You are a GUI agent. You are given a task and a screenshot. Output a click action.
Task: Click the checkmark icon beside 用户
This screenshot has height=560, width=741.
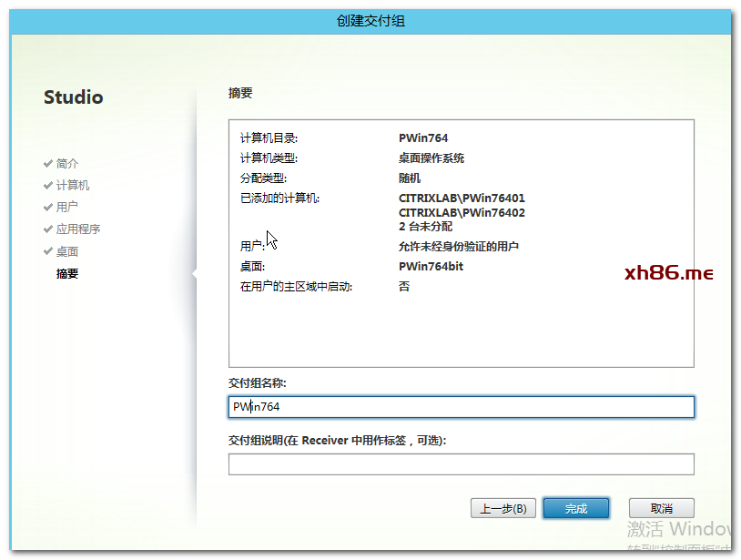48,208
